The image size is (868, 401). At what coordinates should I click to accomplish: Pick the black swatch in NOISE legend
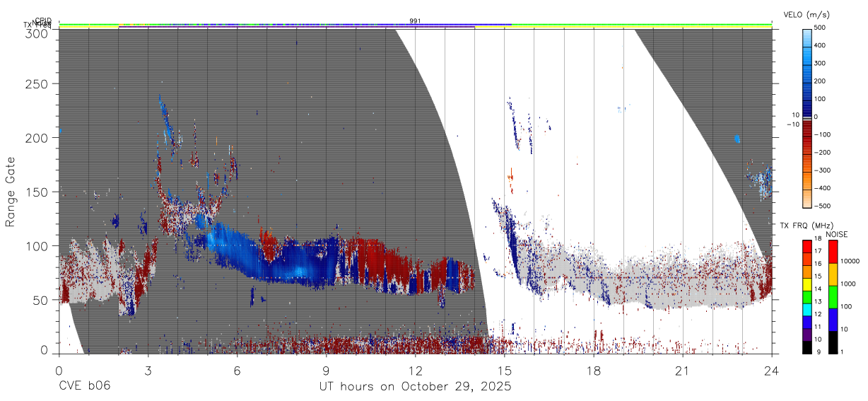(x=832, y=342)
